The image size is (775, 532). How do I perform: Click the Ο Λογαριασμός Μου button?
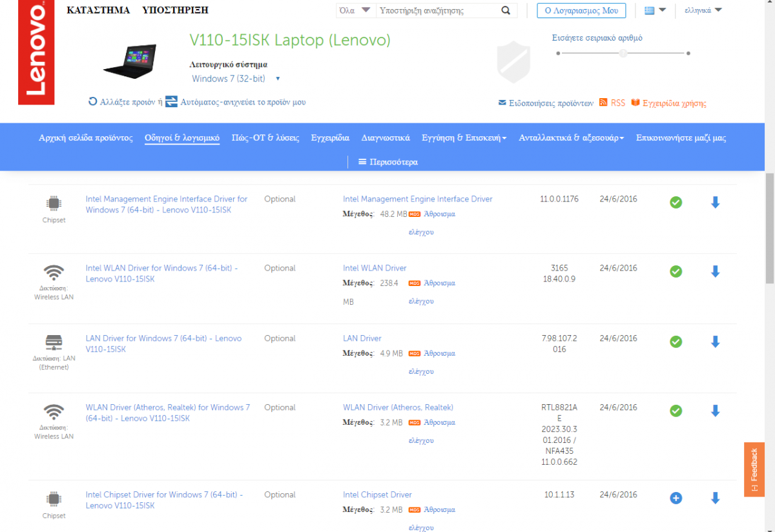581,10
